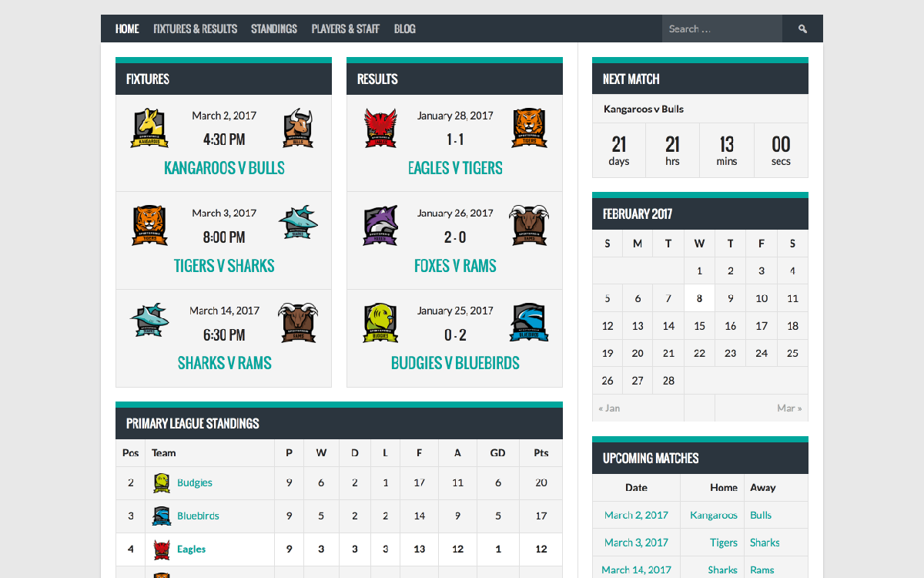924x578 pixels.
Task: Click Bluebirds team name in standings
Action: coord(198,516)
